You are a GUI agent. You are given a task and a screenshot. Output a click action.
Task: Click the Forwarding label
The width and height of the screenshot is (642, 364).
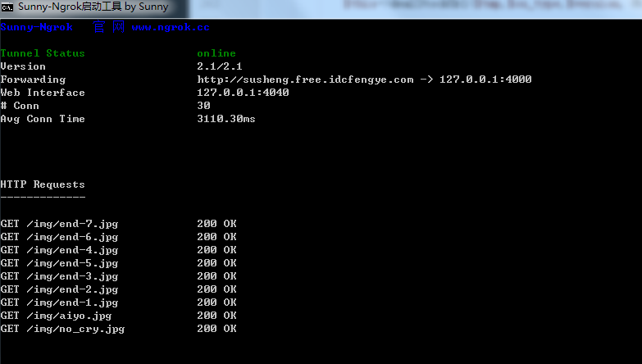click(33, 80)
